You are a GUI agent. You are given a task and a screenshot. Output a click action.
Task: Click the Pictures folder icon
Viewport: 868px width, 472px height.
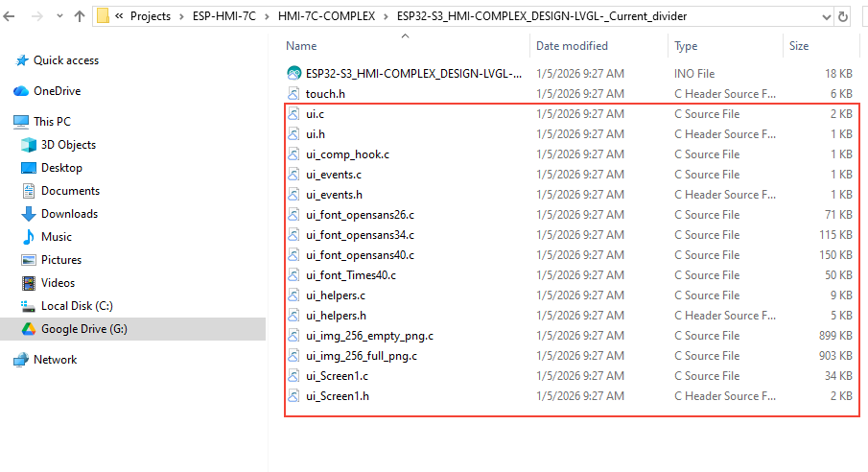coord(28,260)
